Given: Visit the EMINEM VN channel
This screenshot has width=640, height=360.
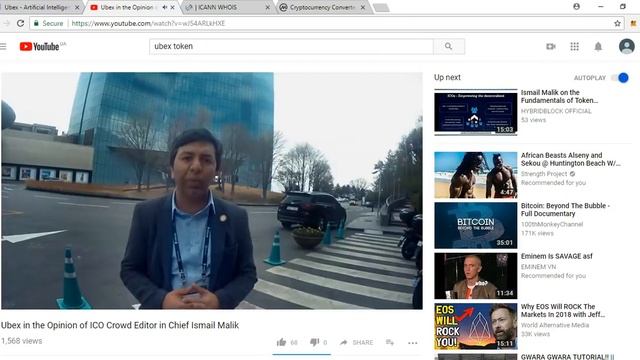Looking at the screenshot, I should 538,267.
